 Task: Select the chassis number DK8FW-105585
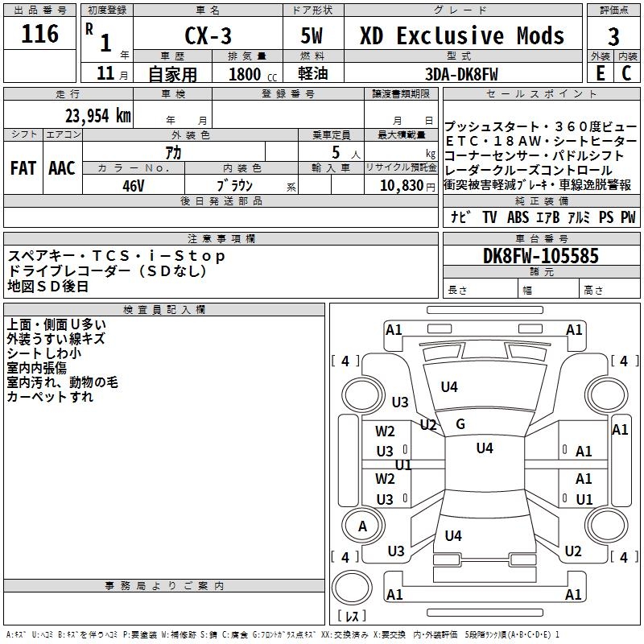(x=541, y=256)
